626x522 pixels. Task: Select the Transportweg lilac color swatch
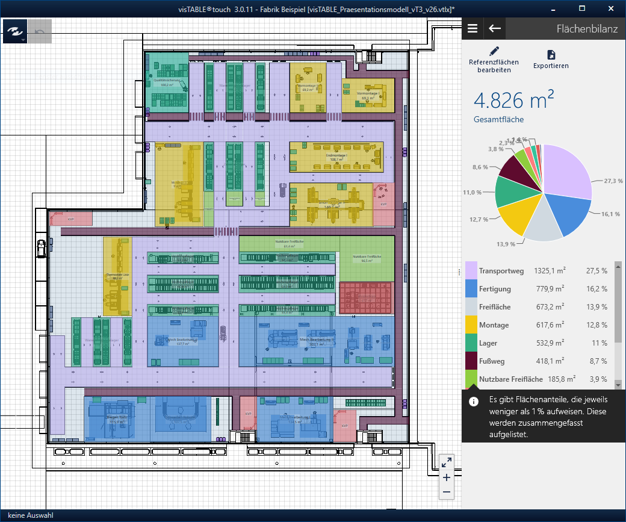click(x=471, y=270)
